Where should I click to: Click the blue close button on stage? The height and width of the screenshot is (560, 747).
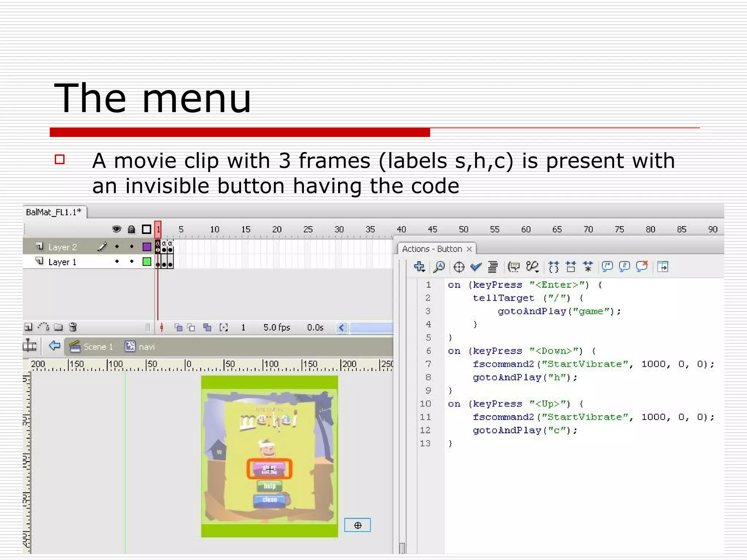270,500
